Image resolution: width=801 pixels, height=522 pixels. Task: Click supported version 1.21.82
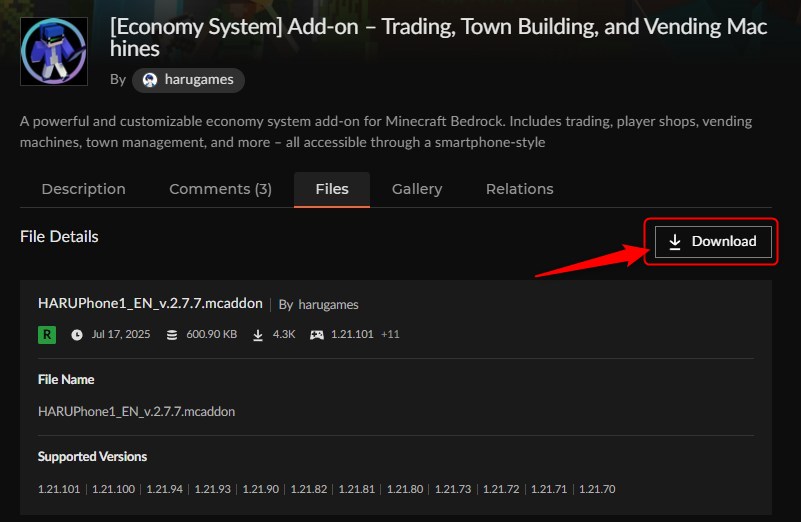coord(309,489)
